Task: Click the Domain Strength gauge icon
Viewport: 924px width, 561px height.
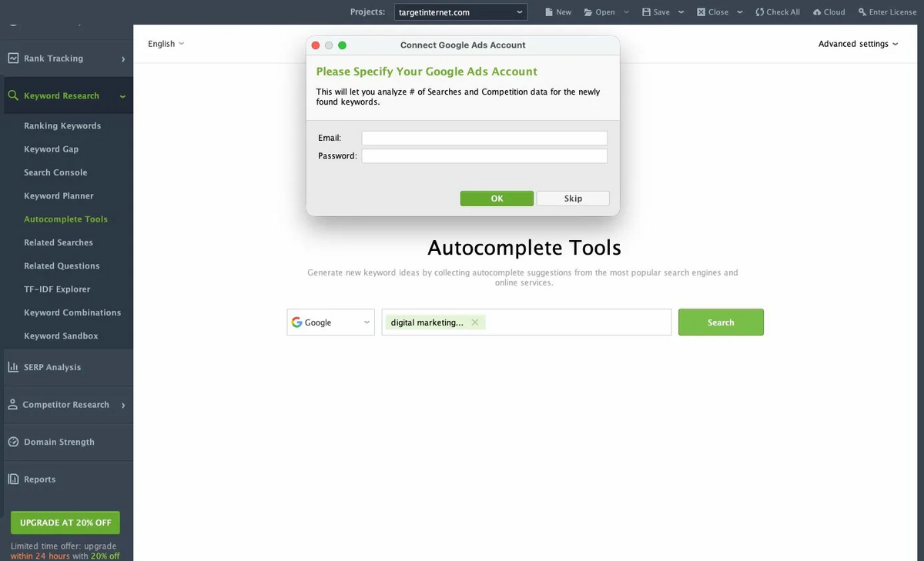Action: 13,442
